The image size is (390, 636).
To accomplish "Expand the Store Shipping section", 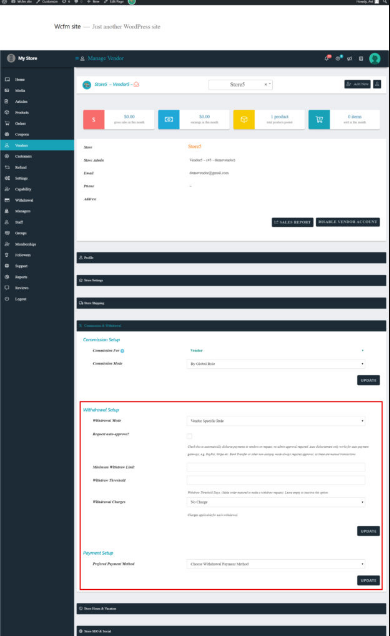I will [x=231, y=303].
